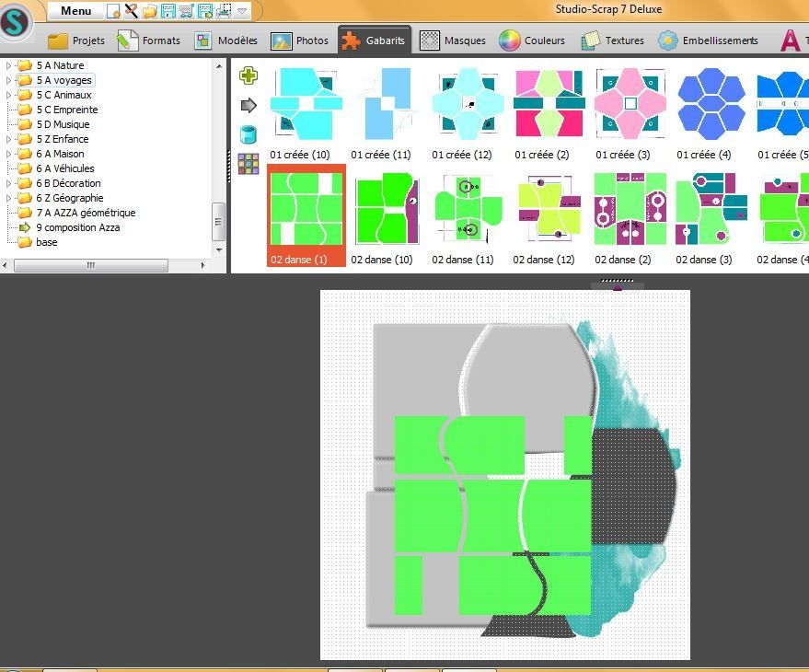809x672 pixels.
Task: Expand the 5 C Animaux folder
Action: point(8,95)
